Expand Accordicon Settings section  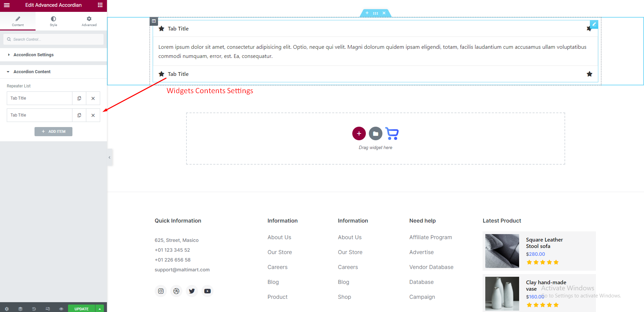(34, 55)
